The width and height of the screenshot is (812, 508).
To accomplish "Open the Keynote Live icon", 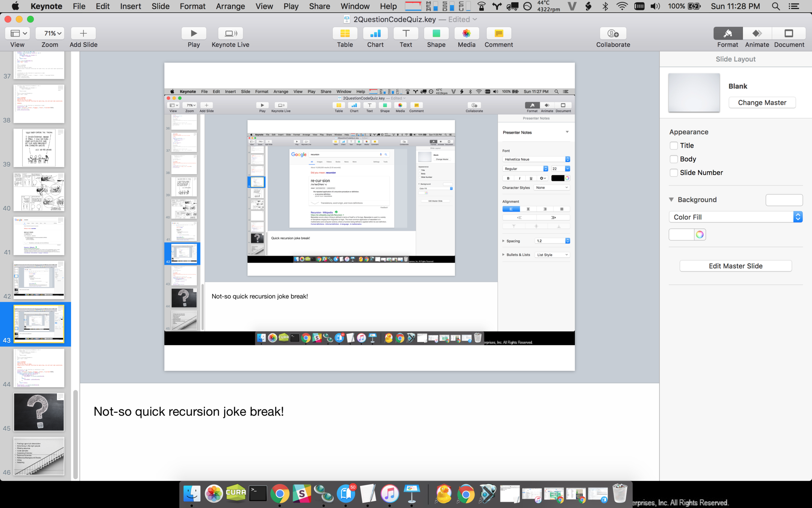I will click(230, 33).
